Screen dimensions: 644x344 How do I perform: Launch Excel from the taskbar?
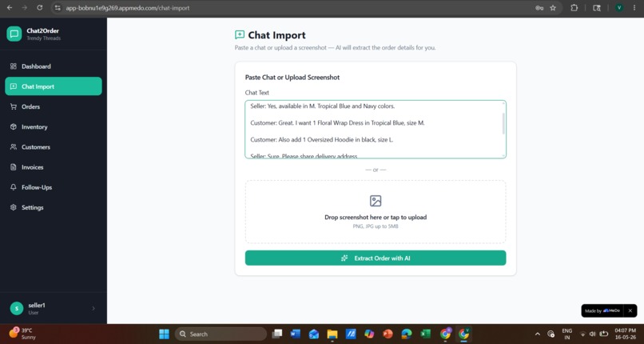click(x=425, y=334)
